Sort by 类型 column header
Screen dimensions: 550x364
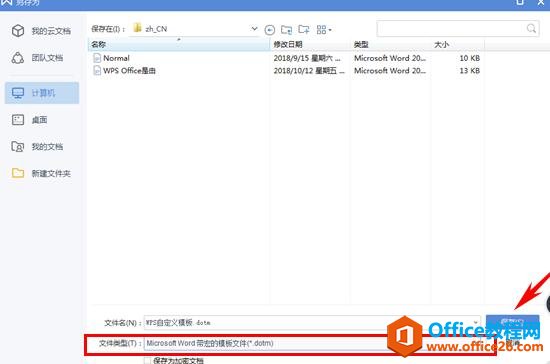(390, 45)
